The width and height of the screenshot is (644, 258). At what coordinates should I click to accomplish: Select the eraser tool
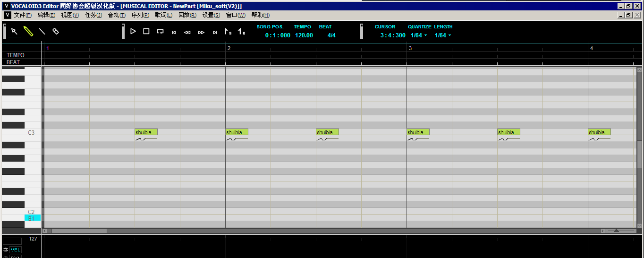tap(56, 31)
